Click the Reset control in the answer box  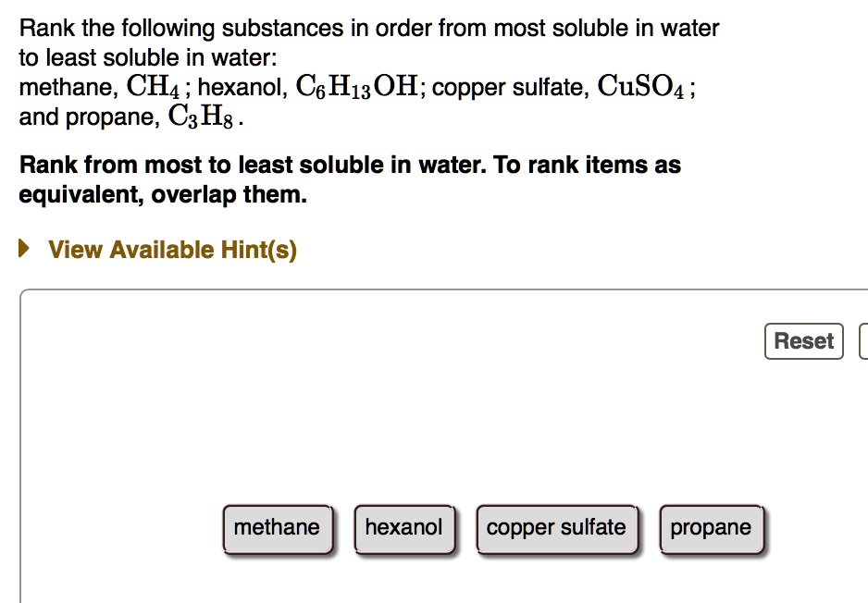point(803,340)
